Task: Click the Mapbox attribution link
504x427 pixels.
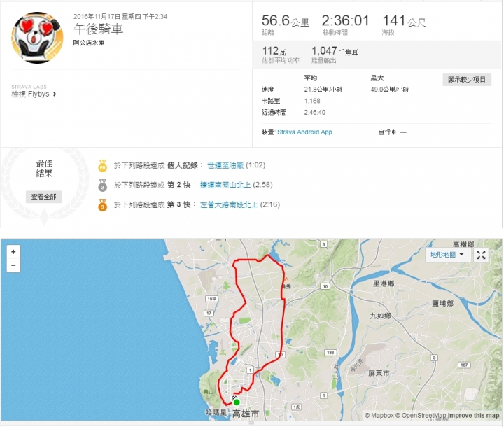Action: point(379,415)
